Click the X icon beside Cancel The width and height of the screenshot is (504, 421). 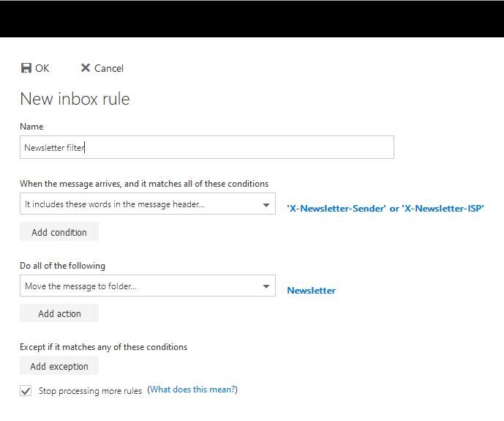[86, 68]
